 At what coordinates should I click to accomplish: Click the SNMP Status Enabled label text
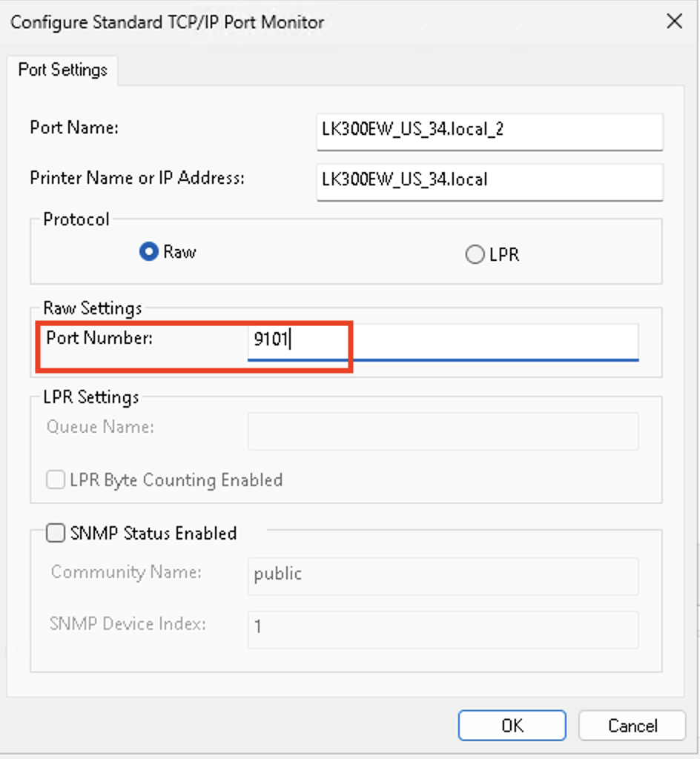pos(151,533)
